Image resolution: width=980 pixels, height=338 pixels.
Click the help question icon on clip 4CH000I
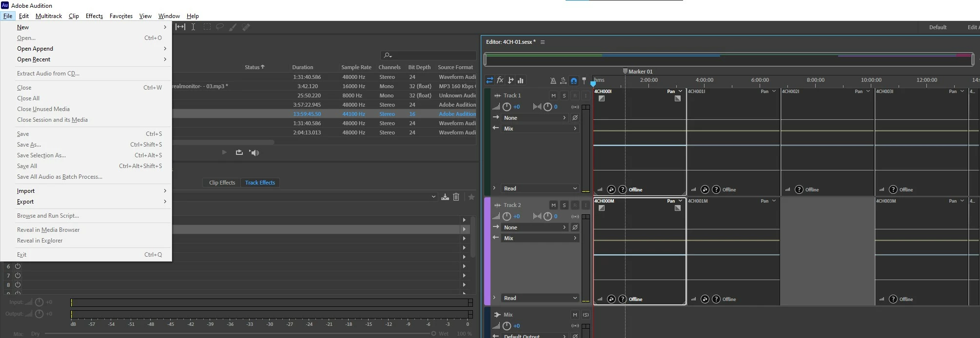click(623, 189)
